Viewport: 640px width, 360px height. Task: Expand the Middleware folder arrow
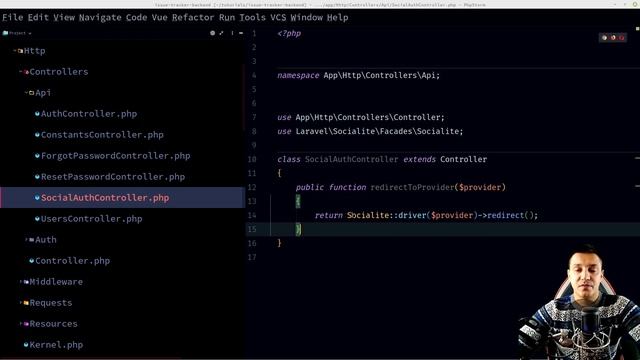[x=20, y=282]
